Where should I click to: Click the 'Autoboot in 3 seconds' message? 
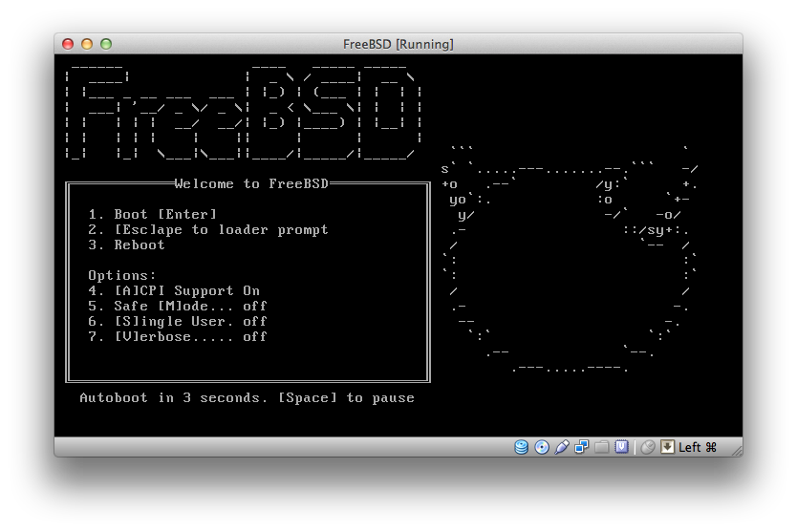247,398
